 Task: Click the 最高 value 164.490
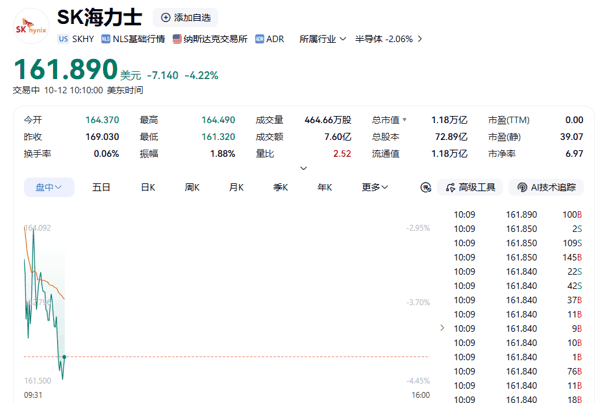[218, 120]
